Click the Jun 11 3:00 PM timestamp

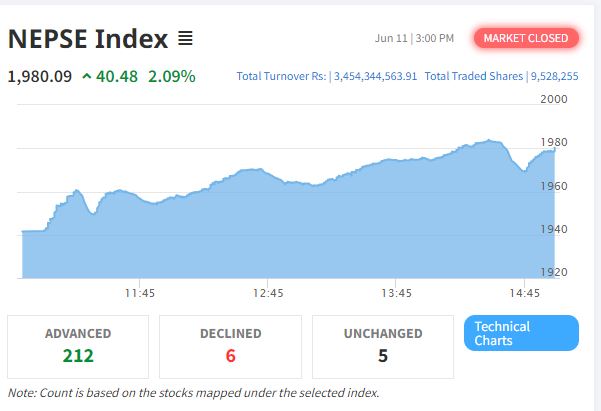414,38
